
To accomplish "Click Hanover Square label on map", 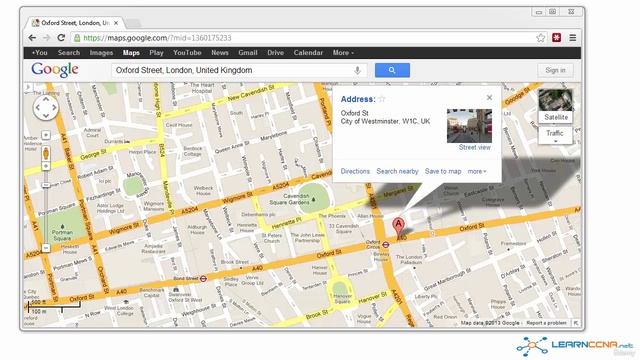I will click(x=342, y=299).
